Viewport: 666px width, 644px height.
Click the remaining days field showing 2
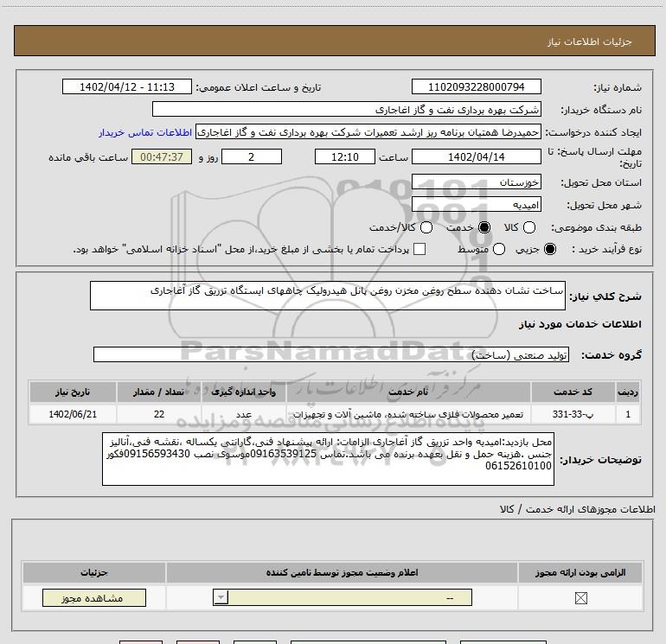(x=252, y=156)
